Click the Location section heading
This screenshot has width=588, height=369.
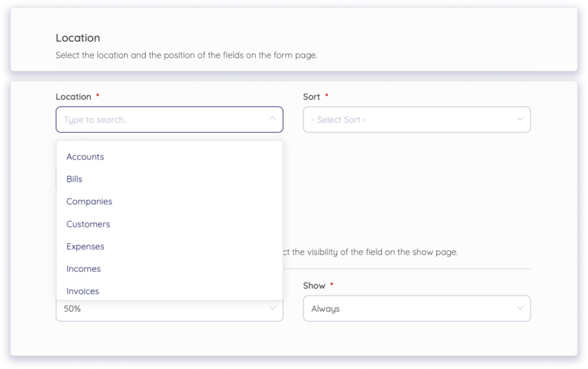point(78,38)
